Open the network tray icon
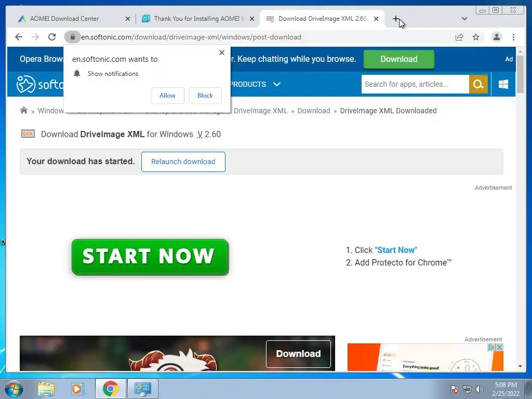The image size is (532, 399). (467, 389)
